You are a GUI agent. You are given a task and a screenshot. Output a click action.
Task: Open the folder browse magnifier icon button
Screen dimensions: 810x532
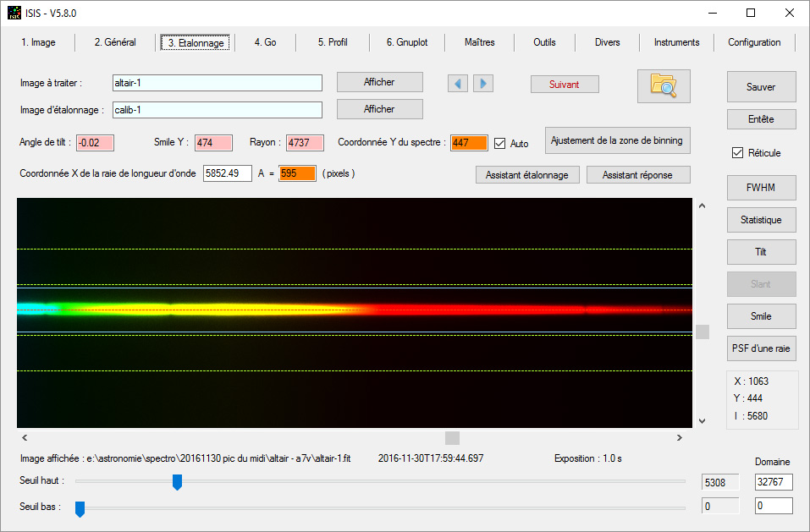click(664, 86)
